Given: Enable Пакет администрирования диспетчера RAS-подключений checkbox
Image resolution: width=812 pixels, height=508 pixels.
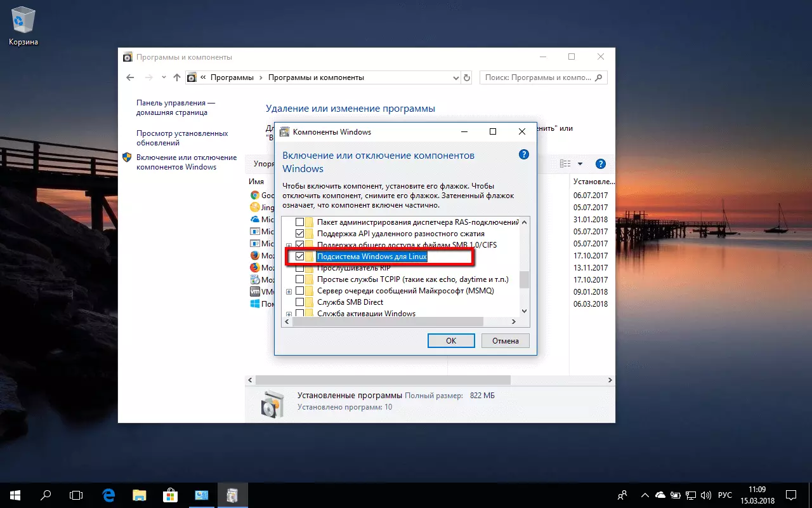Looking at the screenshot, I should pyautogui.click(x=300, y=222).
